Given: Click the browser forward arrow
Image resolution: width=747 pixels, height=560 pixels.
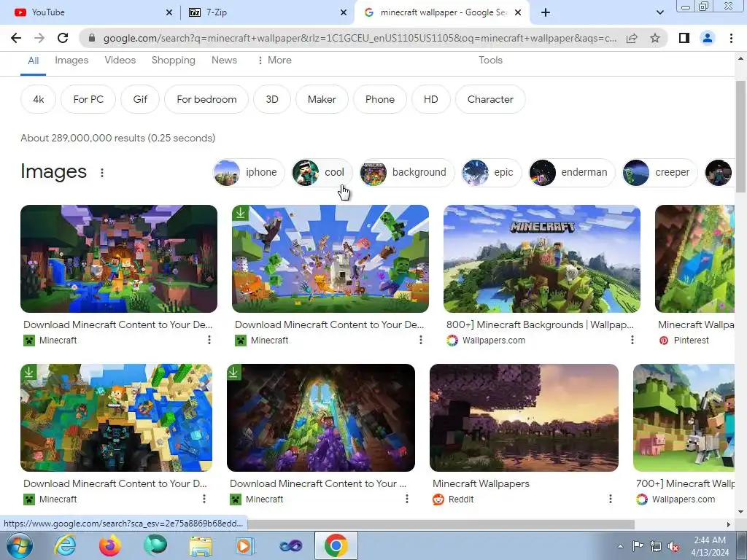Looking at the screenshot, I should (x=39, y=38).
